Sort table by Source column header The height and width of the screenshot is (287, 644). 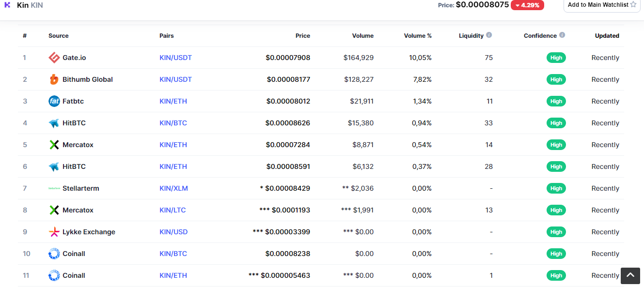click(59, 36)
